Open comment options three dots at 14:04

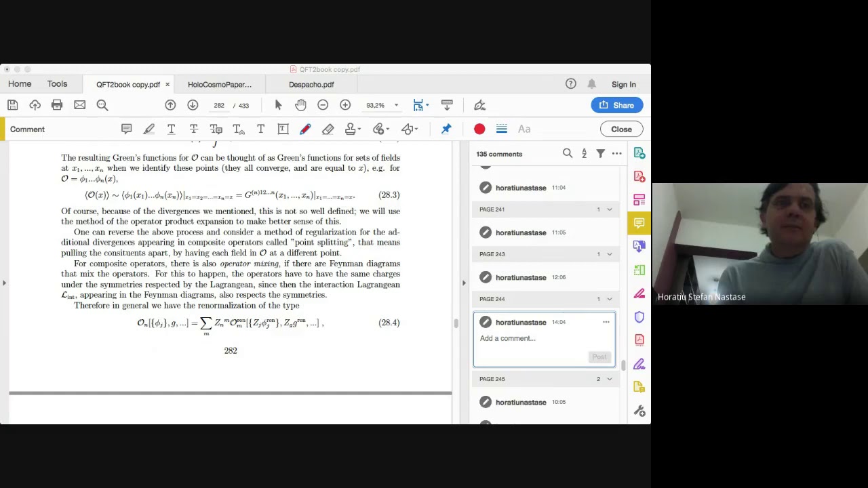click(x=606, y=322)
